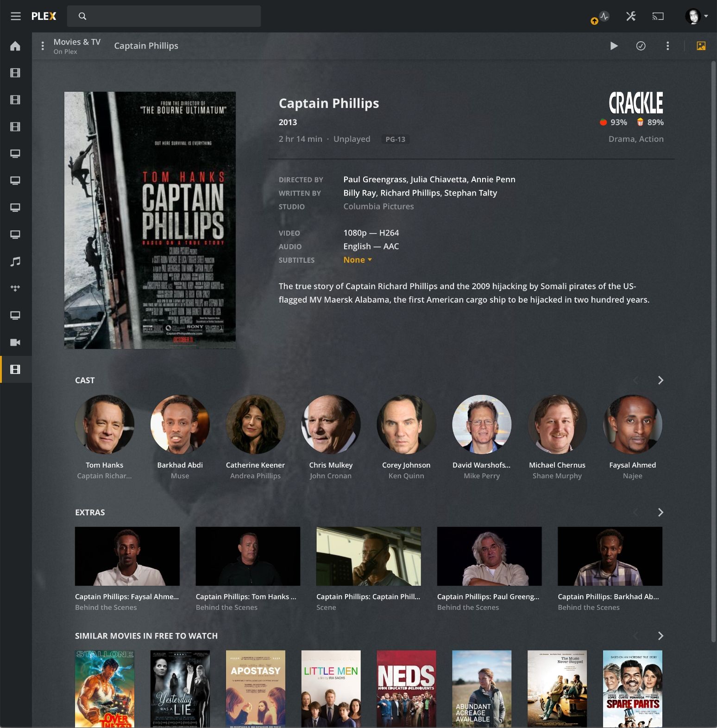Screen dimensions: 717x728
Task: Open the Spare Parts movie poster
Action: [633, 689]
